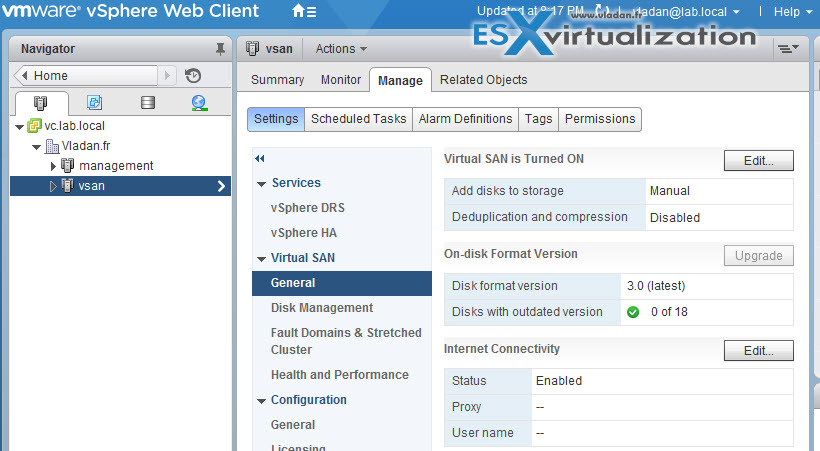This screenshot has height=451, width=820.
Task: Open the Scheduled Tasks sub-tab
Action: (x=359, y=119)
